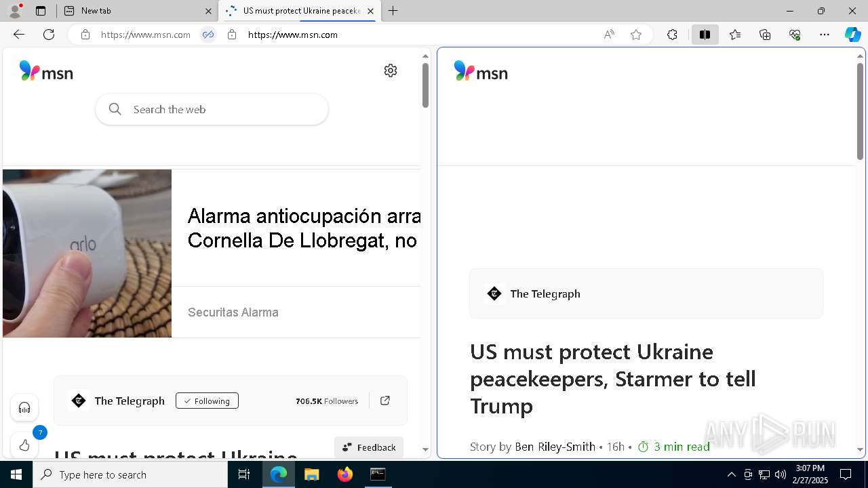
Task: Open the Edge profile avatar icon
Action: click(x=14, y=11)
